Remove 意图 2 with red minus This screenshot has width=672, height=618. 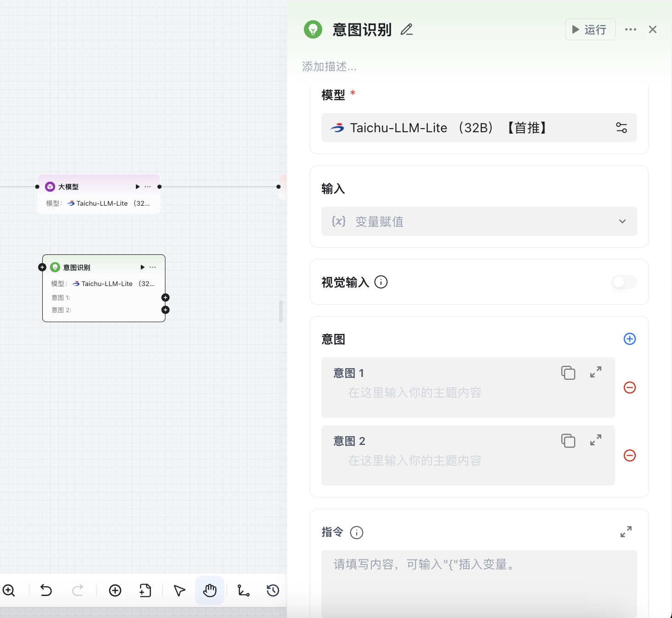tap(629, 455)
